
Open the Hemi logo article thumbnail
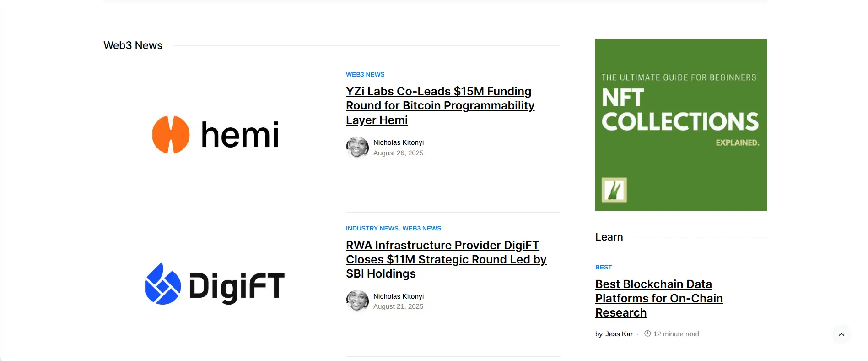(x=216, y=135)
